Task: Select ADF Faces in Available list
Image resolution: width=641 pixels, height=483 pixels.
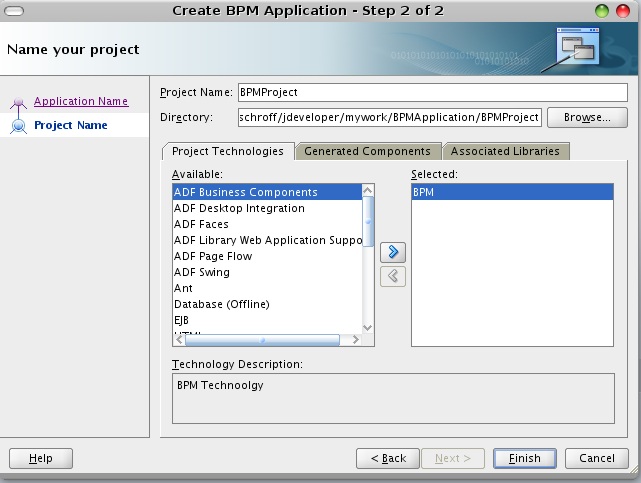Action: [x=267, y=224]
